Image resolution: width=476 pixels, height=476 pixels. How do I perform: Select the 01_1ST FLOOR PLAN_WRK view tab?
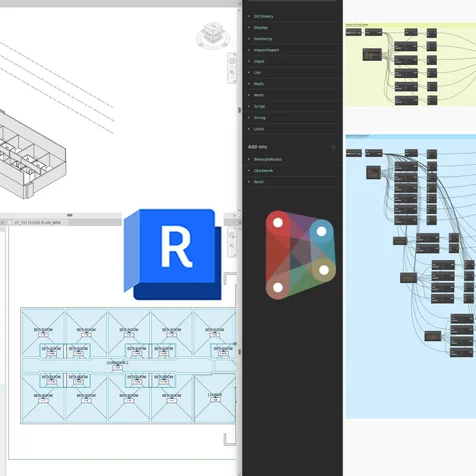click(38, 222)
